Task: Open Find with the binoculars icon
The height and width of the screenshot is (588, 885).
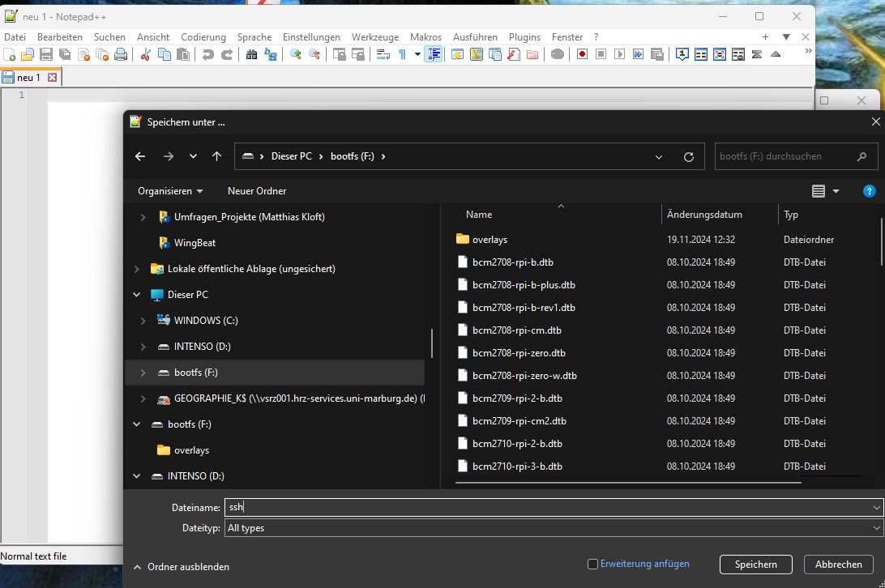Action: click(x=252, y=55)
